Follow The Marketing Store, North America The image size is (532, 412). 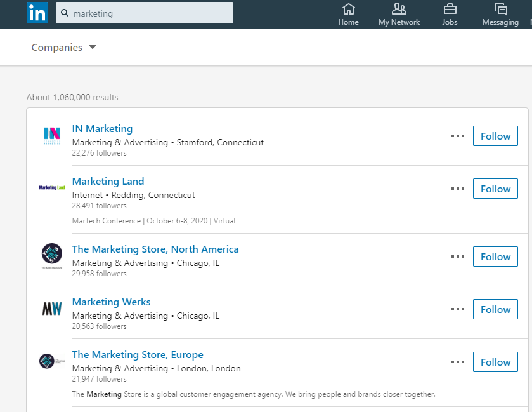495,256
